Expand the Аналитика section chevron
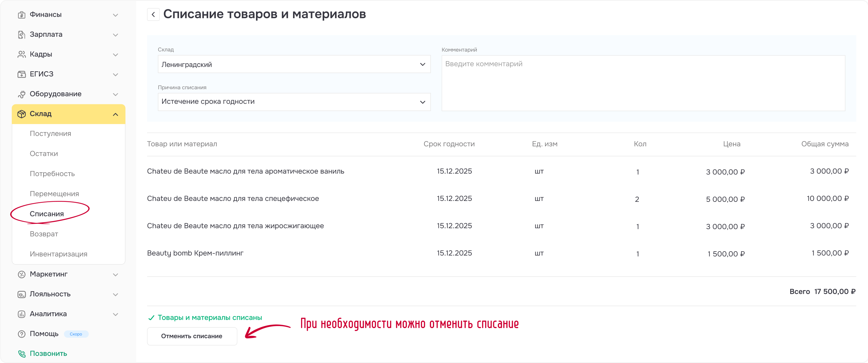 pos(115,315)
